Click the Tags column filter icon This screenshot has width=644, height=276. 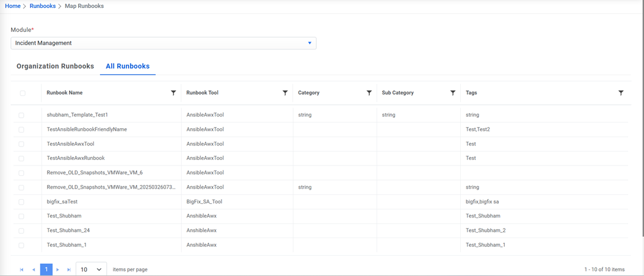621,93
